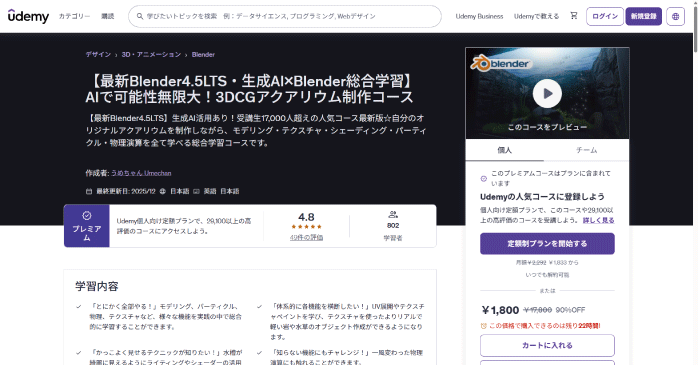The image size is (698, 365).
Task: Open instructor うめちゃん Umechan profile
Action: [141, 173]
